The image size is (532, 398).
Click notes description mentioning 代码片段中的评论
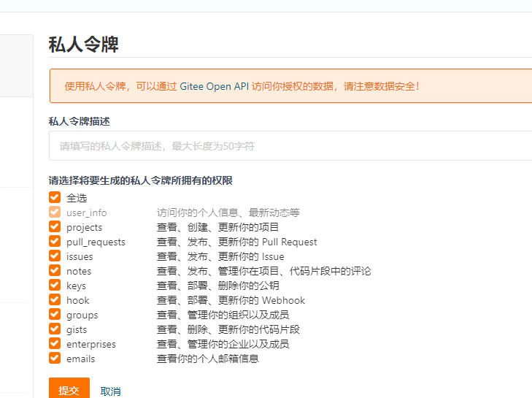[x=263, y=271]
